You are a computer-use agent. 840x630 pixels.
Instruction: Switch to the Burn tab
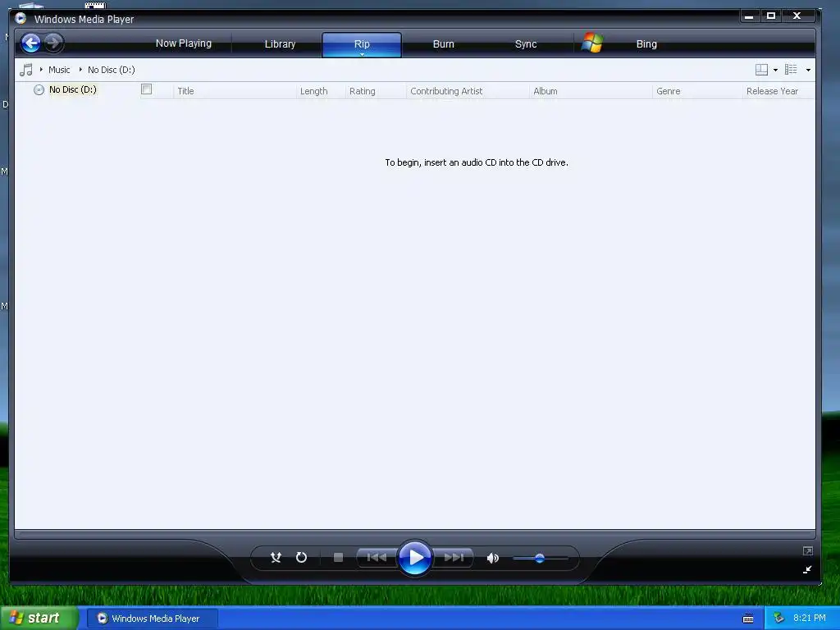pos(443,44)
